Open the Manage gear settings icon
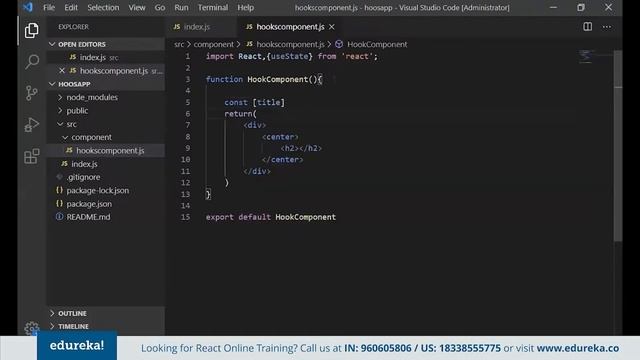The image size is (640, 360). tap(31, 328)
